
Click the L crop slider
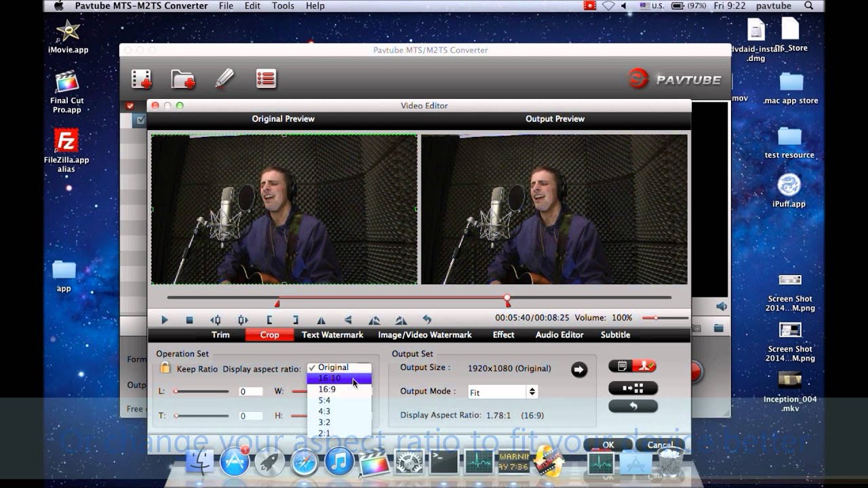point(200,391)
